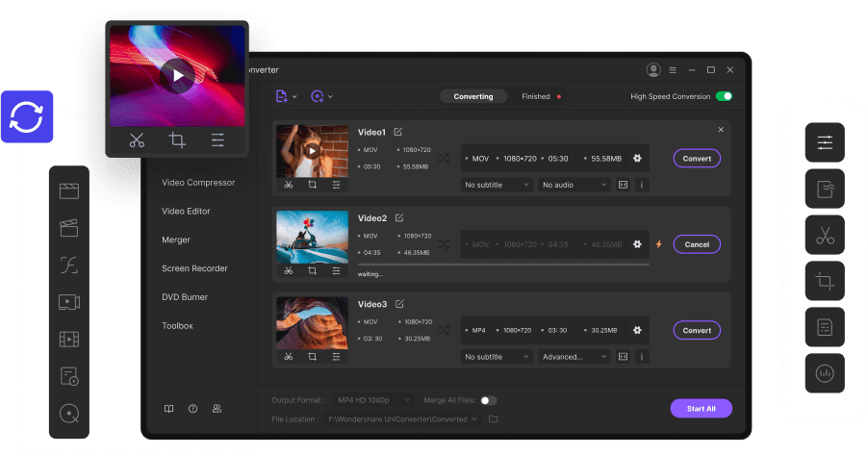The width and height of the screenshot is (868, 455).
Task: Open output folder icon next to File Location
Action: (494, 419)
